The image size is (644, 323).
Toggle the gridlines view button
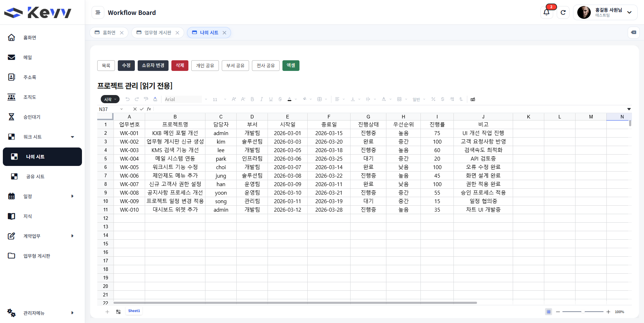point(549,312)
